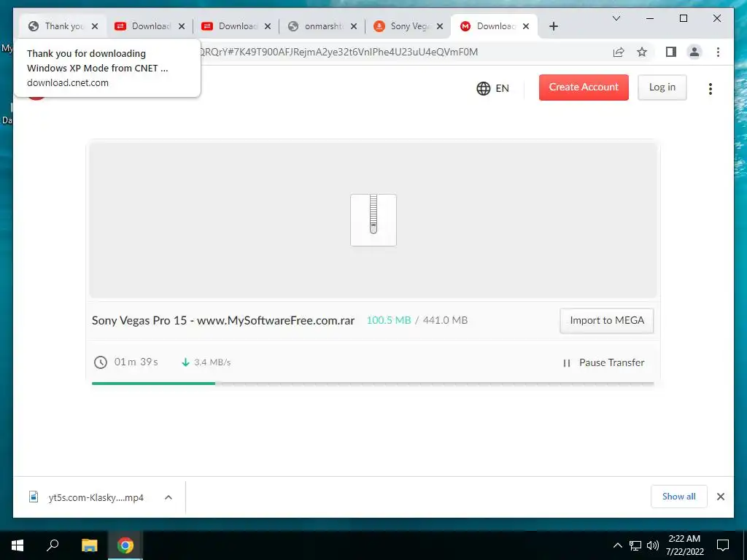Click the remaining time clock icon

(x=100, y=362)
